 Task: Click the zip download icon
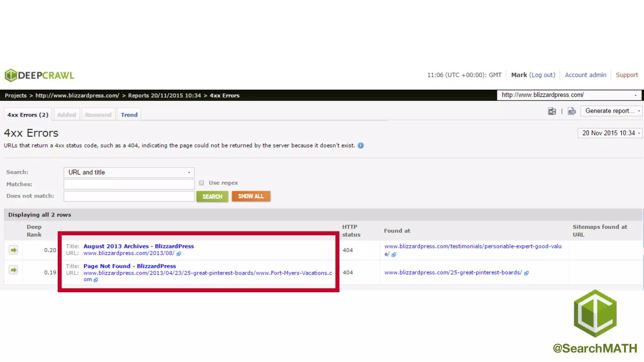[572, 111]
